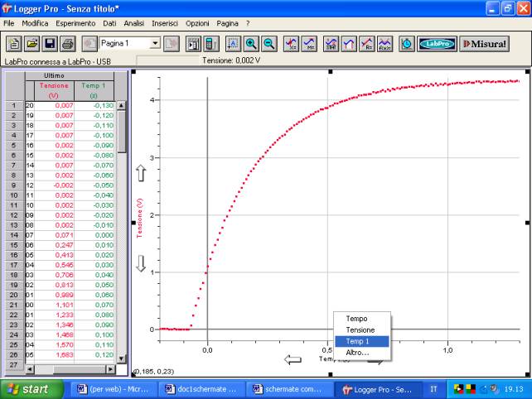Choose Altro… in the axis popup

pyautogui.click(x=362, y=353)
